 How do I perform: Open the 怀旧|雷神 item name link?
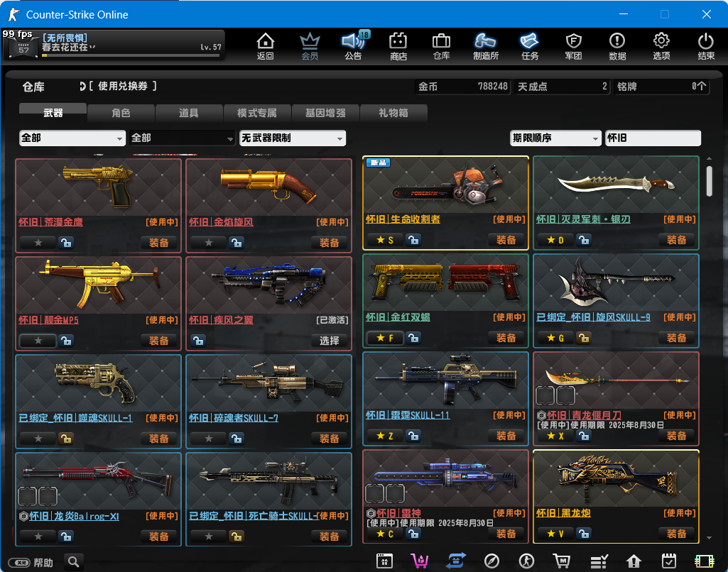point(398,513)
